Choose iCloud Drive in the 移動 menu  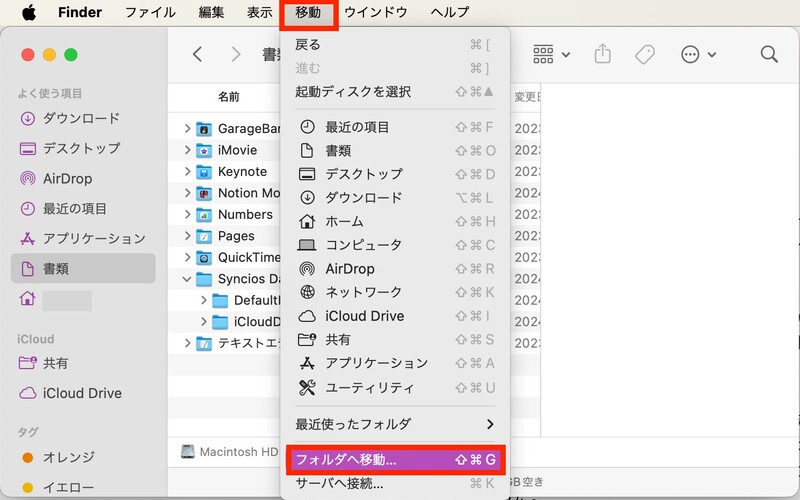[395, 316]
